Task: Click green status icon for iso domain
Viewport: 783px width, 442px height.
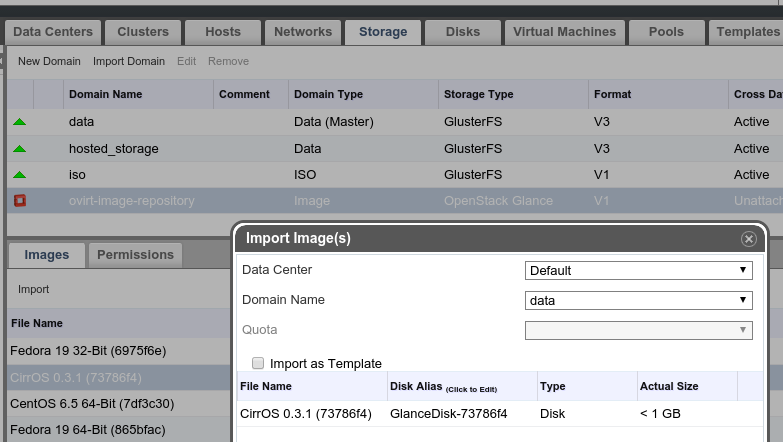Action: 19,175
